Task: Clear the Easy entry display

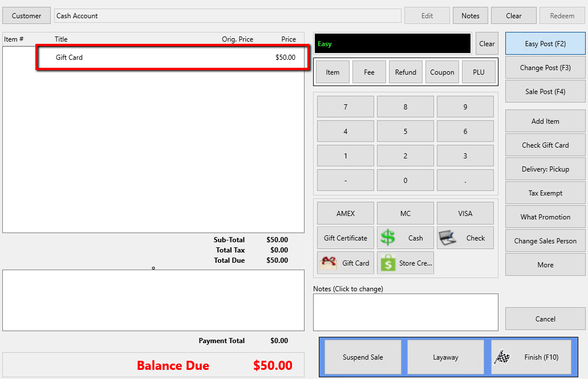Action: [486, 43]
